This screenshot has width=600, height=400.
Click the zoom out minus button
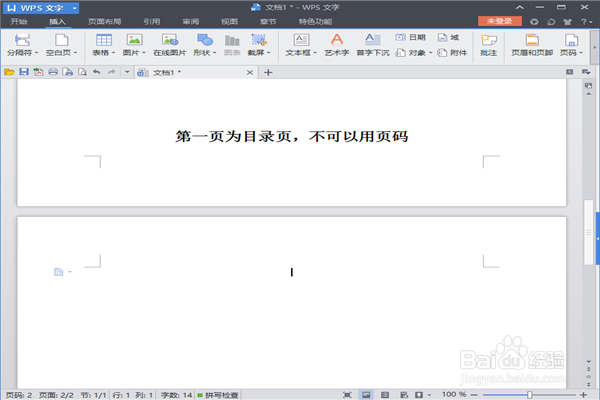click(474, 395)
